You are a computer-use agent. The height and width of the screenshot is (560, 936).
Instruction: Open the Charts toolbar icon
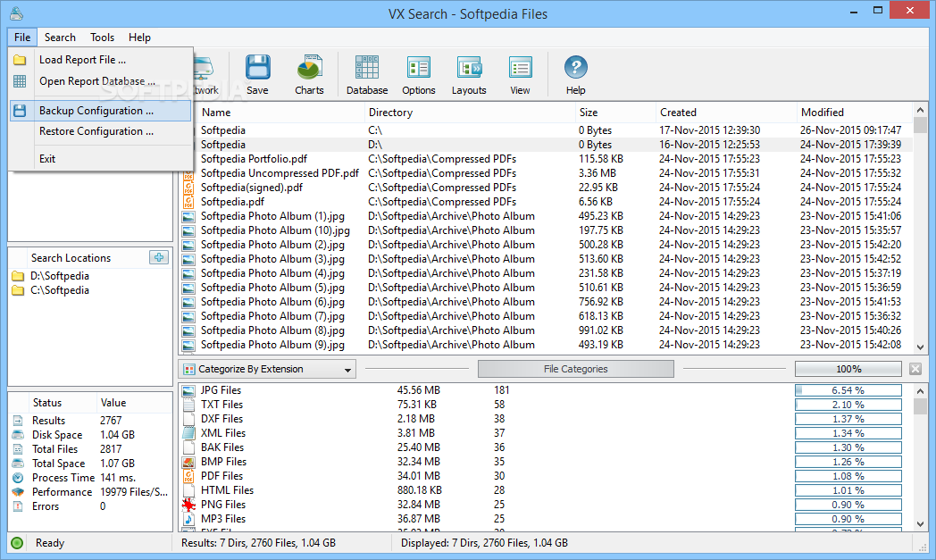tap(309, 69)
